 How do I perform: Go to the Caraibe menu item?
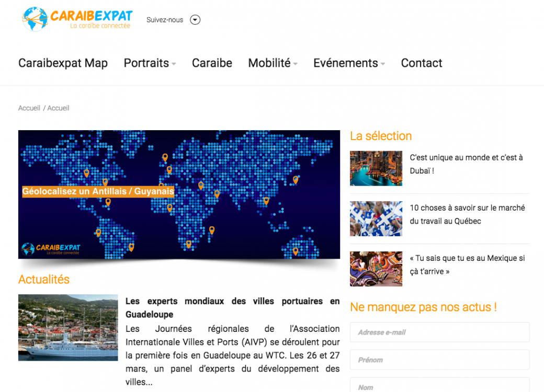click(x=212, y=63)
